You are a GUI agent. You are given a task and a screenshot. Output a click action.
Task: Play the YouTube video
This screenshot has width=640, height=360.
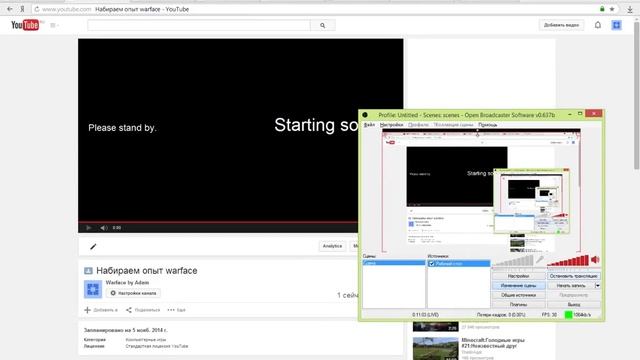pyautogui.click(x=88, y=228)
